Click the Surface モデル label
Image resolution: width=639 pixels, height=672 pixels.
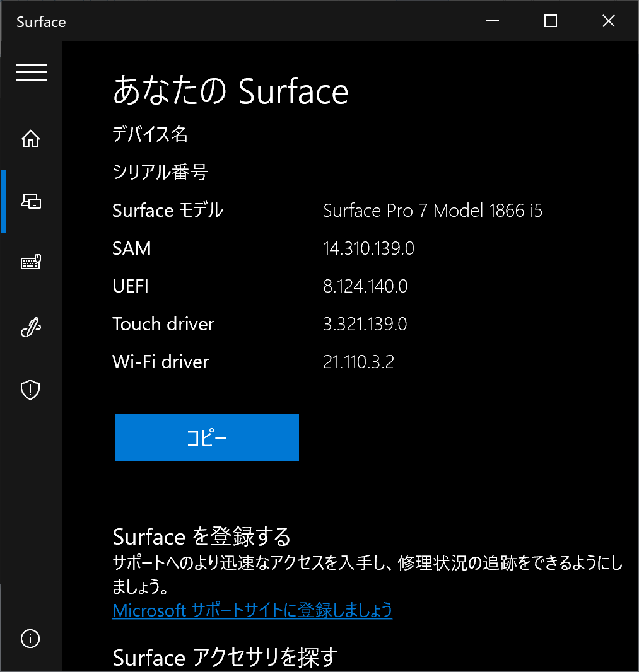point(168,211)
